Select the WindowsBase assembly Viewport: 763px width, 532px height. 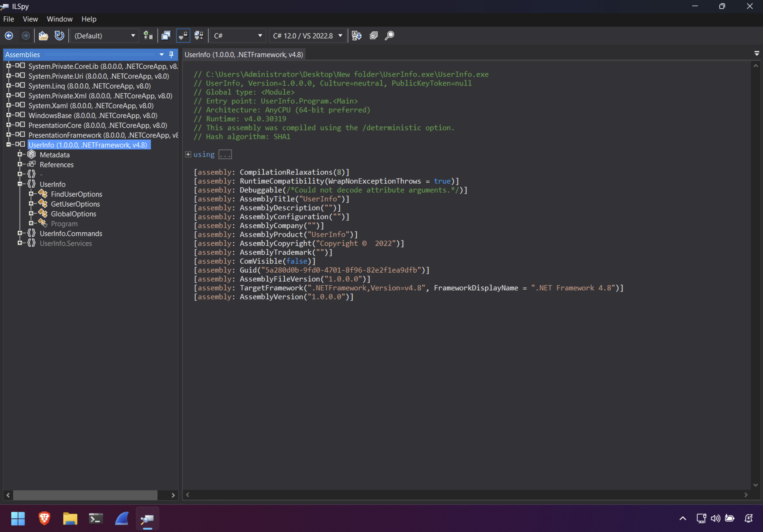click(x=93, y=116)
